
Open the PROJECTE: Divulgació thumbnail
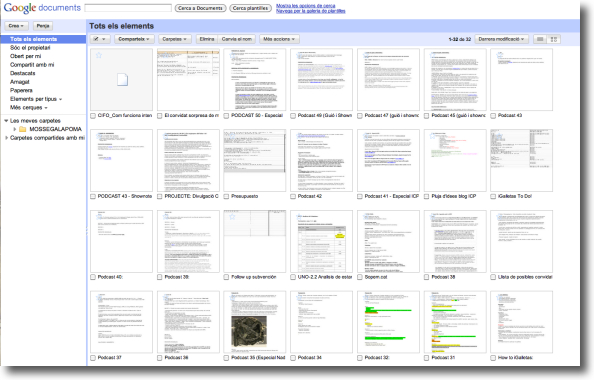[x=188, y=160]
